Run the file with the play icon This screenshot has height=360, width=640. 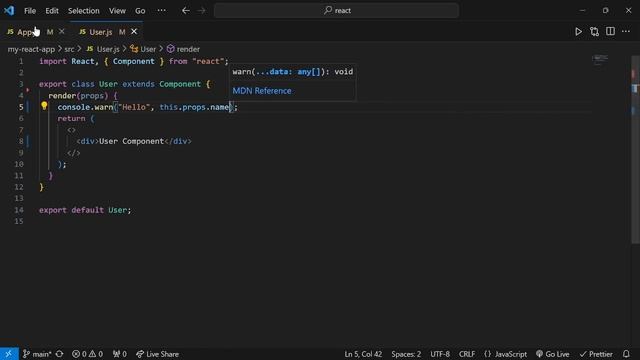click(578, 31)
